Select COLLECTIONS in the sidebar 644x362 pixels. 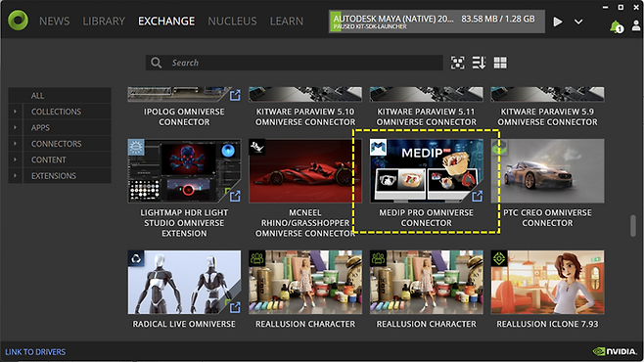[68, 112]
